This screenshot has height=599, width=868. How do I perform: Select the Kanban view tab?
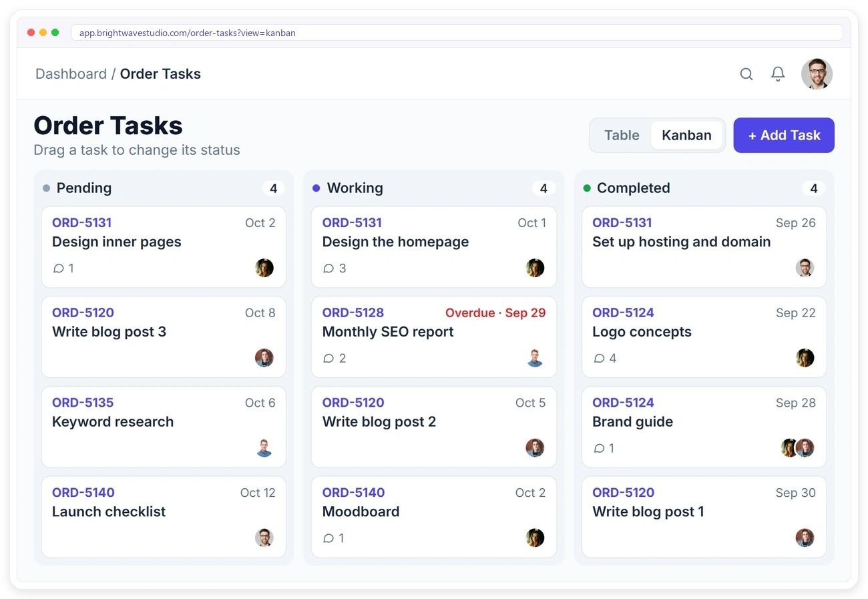click(x=686, y=136)
